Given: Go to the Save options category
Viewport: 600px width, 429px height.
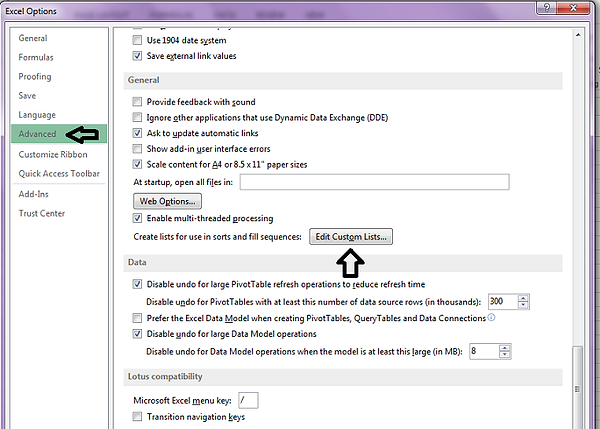Looking at the screenshot, I should tap(27, 96).
